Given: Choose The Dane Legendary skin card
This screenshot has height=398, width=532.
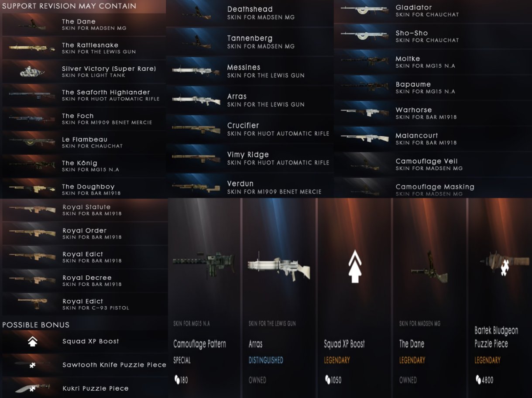Looking at the screenshot, I should point(430,298).
